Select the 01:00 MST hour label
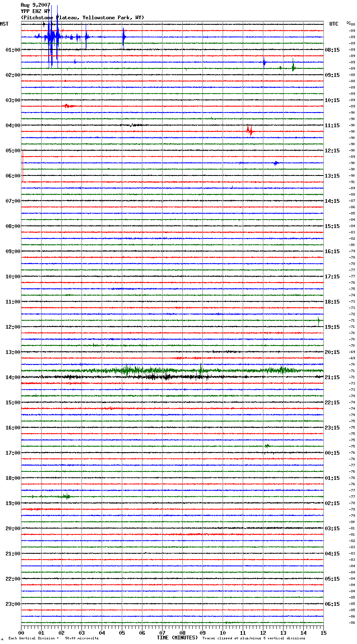The height and width of the screenshot is (644, 357). pos(13,50)
